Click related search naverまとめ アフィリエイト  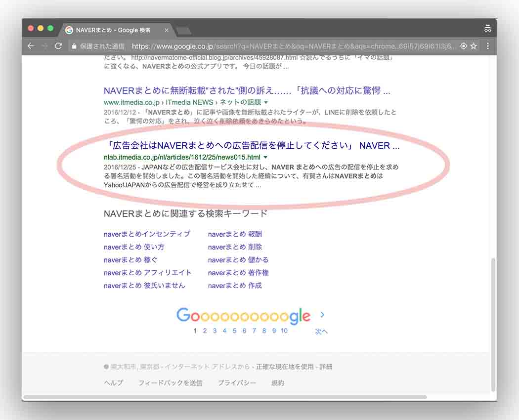(x=148, y=273)
